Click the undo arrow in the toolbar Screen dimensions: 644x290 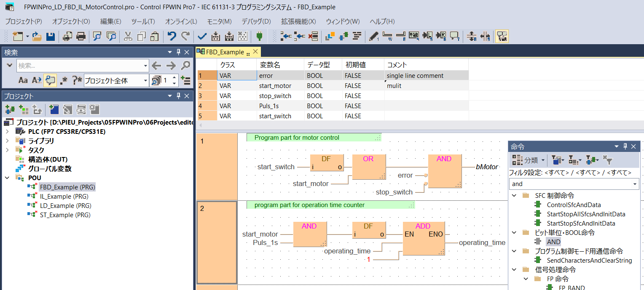pos(172,37)
